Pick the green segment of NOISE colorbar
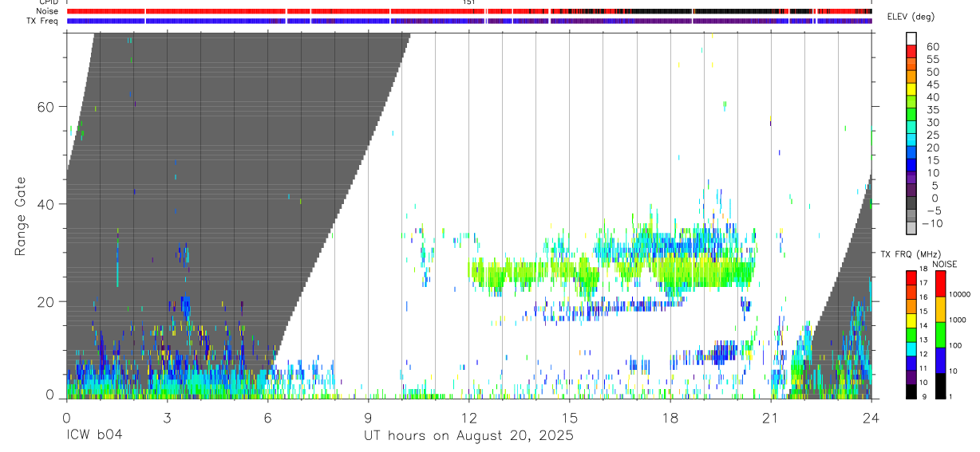The width and height of the screenshot is (980, 452). click(940, 334)
